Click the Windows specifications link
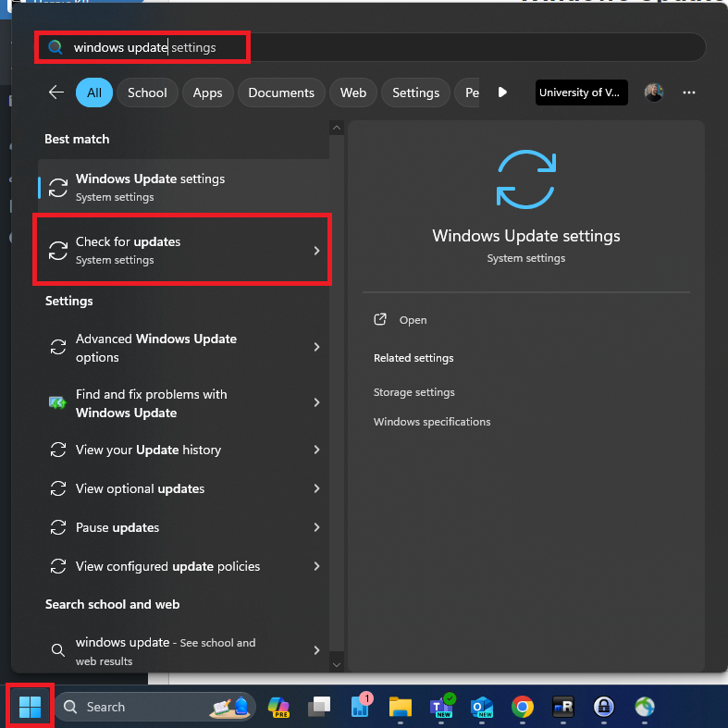 [x=431, y=422]
